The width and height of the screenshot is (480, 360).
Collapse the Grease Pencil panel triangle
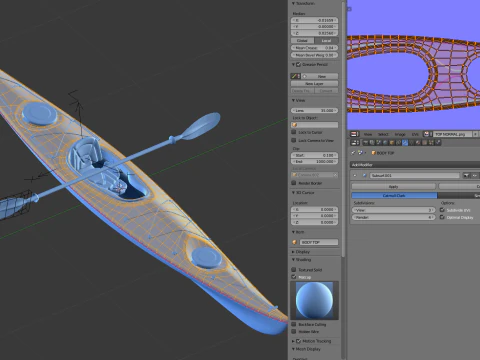(293, 65)
